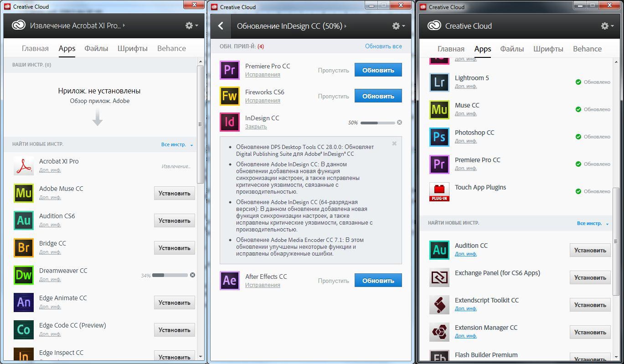Expand 'Все инстр.' filter in left window
This screenshot has width=624, height=364.
point(177,144)
